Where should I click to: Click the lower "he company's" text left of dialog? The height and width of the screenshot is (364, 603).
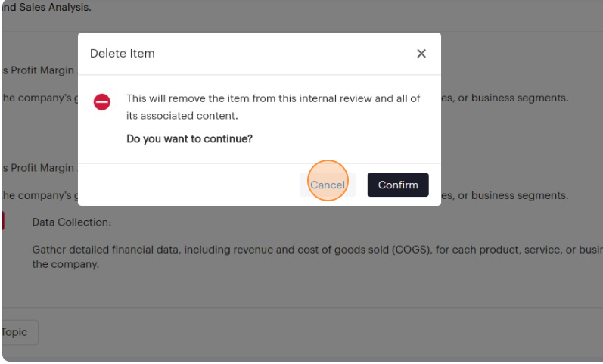point(38,195)
